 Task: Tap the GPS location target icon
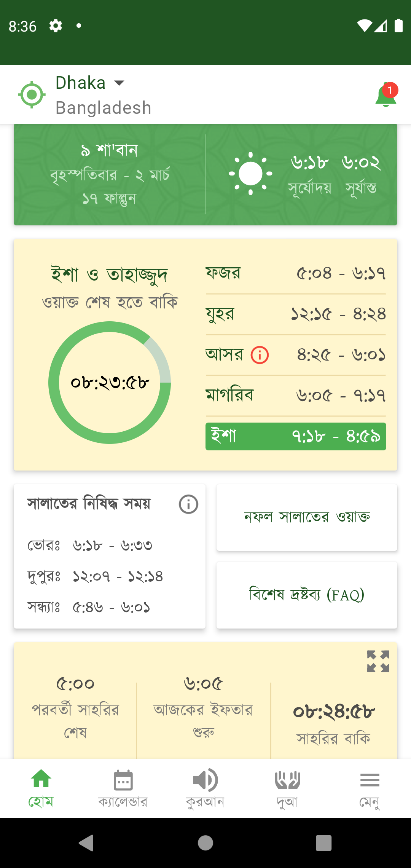[32, 94]
